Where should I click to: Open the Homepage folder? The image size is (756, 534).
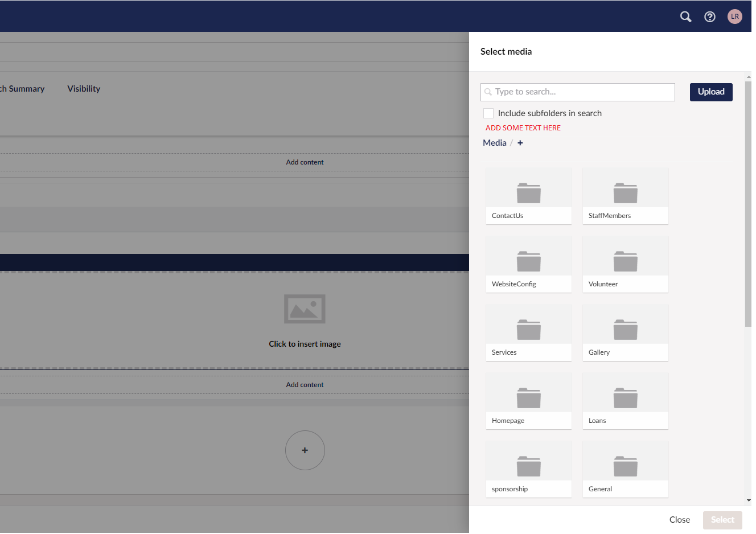pos(529,401)
